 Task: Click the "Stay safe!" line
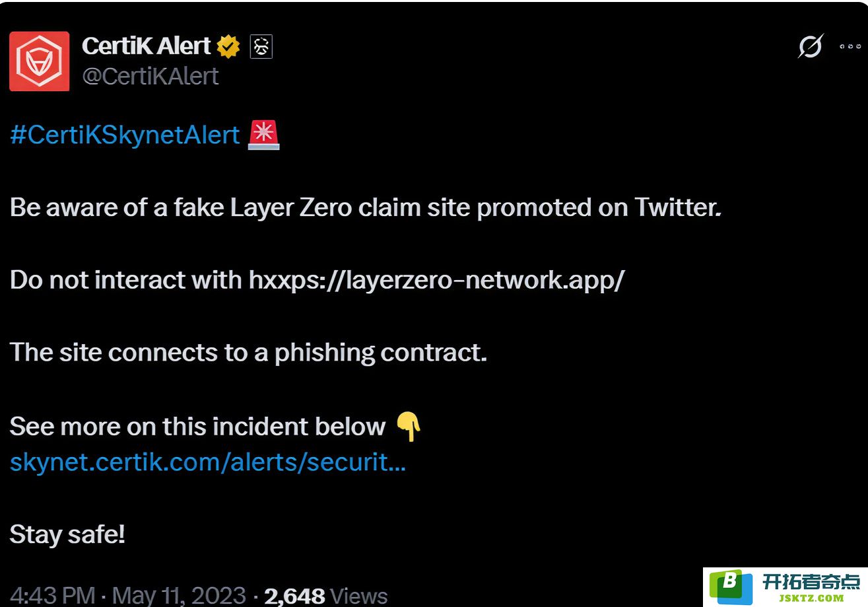(x=67, y=534)
